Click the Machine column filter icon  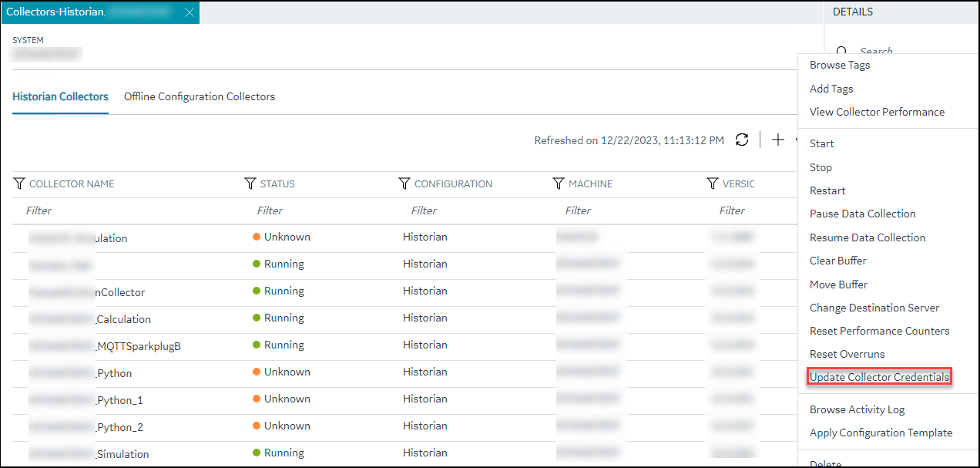[559, 183]
